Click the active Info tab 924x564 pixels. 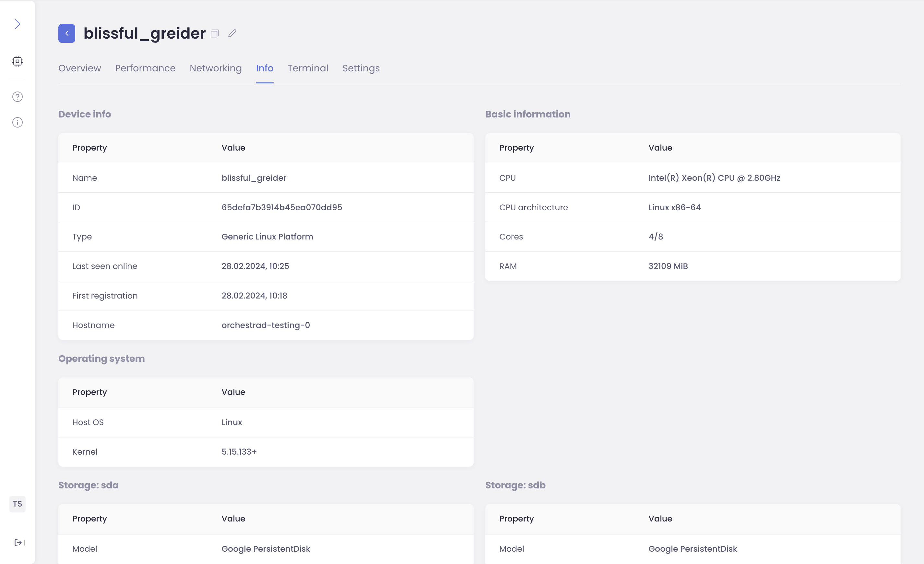(264, 68)
